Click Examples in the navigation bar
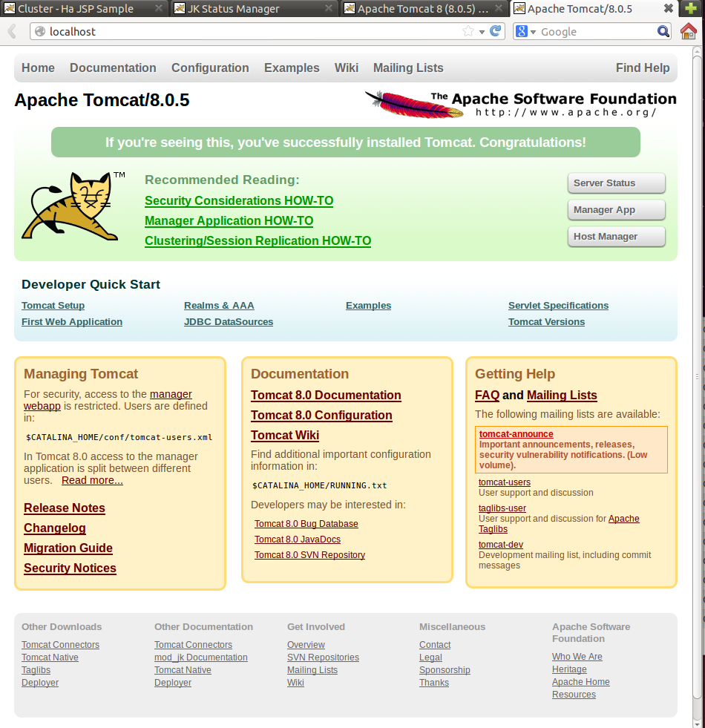Viewport: 705px width, 728px height. [292, 68]
